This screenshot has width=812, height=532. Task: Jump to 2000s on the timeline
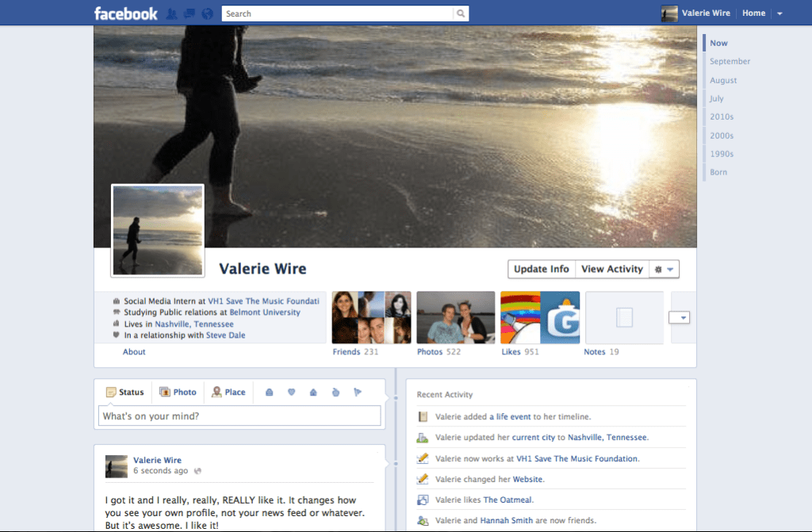pos(721,136)
